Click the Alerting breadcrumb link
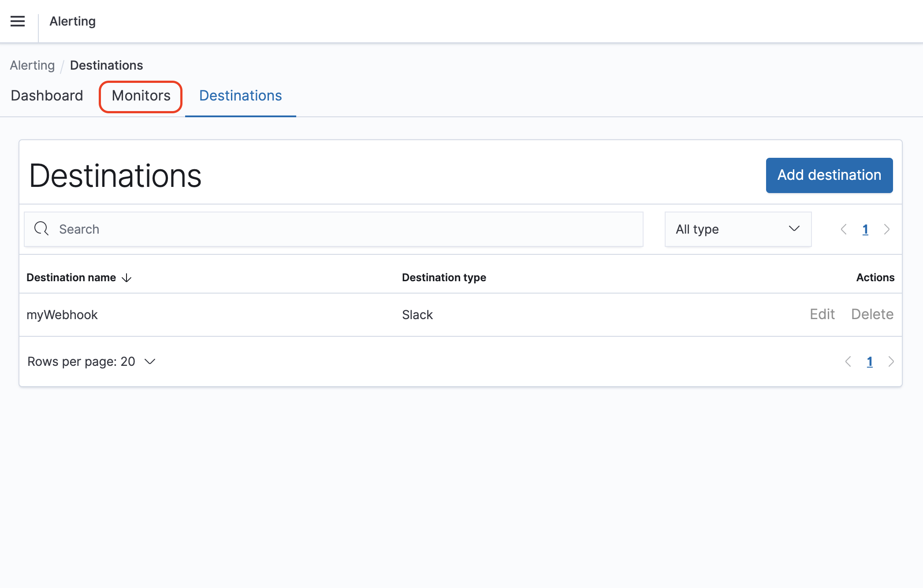Viewport: 923px width, 588px height. point(32,65)
